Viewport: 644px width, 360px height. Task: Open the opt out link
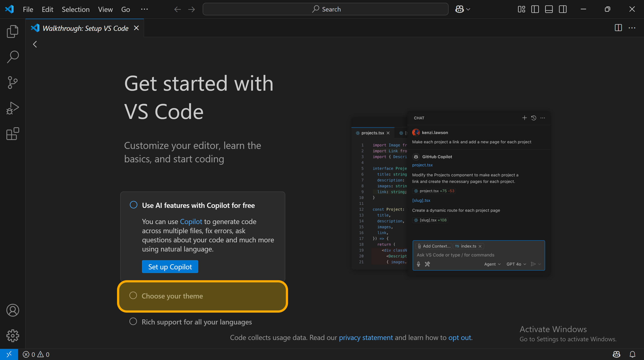(x=460, y=337)
